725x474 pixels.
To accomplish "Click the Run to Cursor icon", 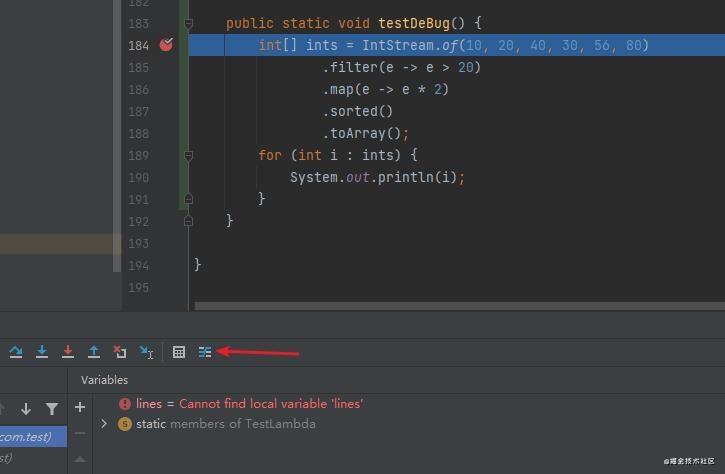I will tap(146, 352).
